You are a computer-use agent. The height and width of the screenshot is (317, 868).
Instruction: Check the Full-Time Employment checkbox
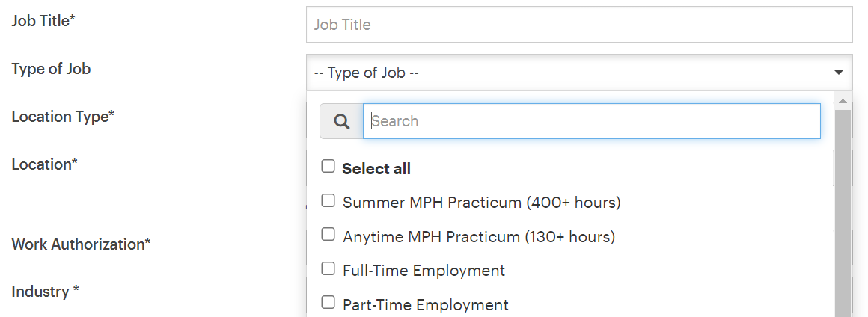[328, 268]
